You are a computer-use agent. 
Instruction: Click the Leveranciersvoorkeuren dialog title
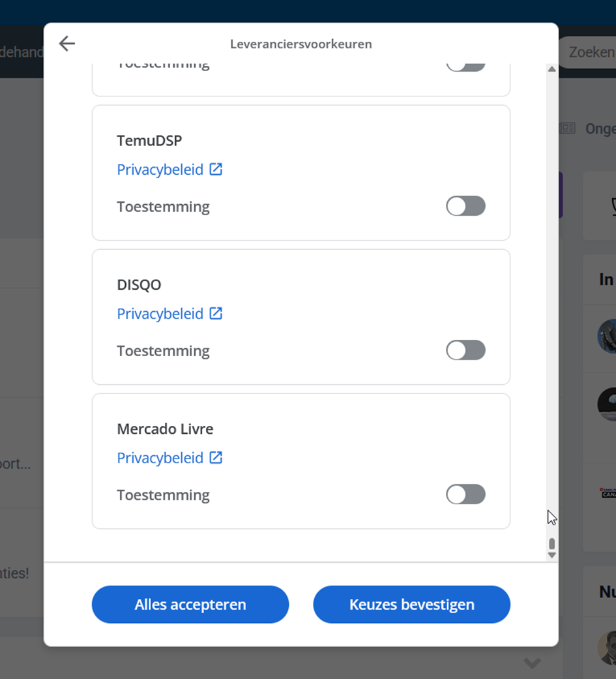[301, 44]
